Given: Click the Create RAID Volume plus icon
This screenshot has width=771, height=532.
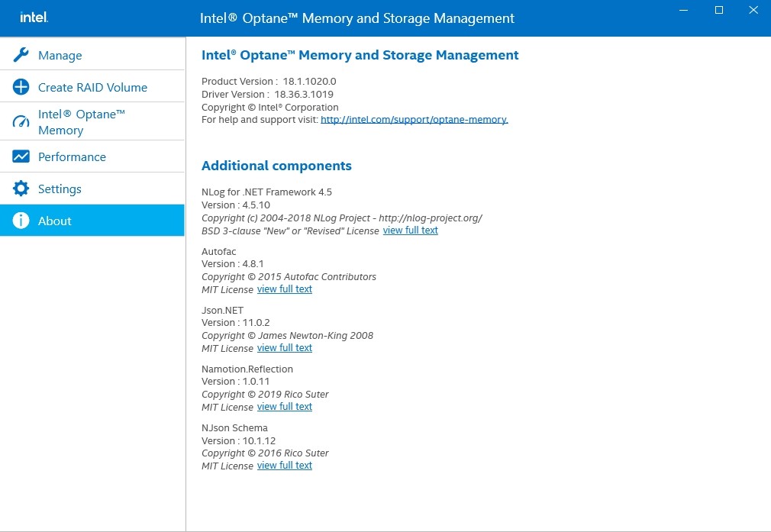Looking at the screenshot, I should (x=21, y=87).
